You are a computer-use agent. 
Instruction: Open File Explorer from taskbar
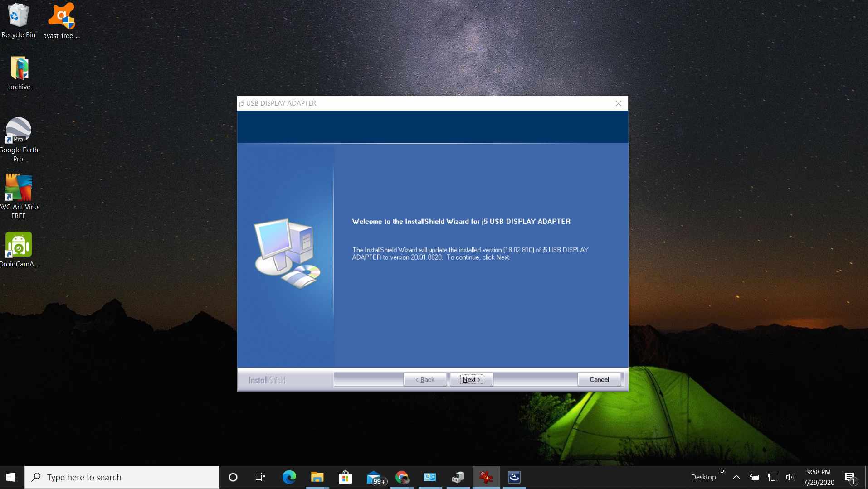pyautogui.click(x=317, y=477)
